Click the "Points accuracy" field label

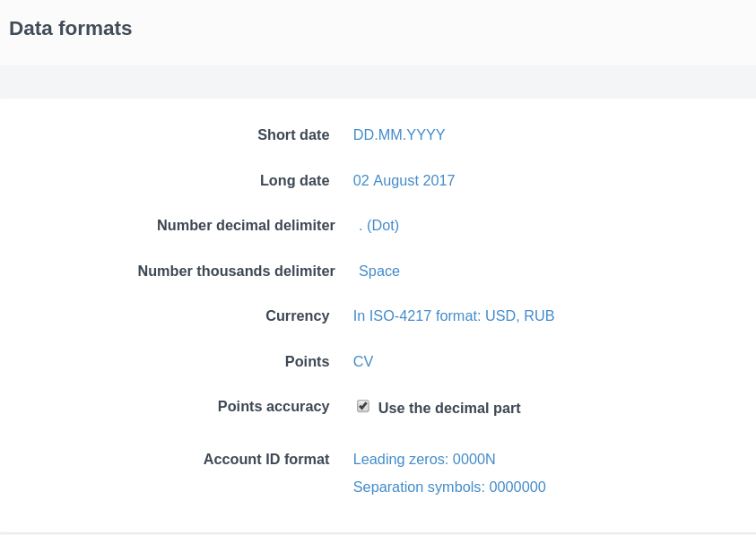pyautogui.click(x=274, y=407)
